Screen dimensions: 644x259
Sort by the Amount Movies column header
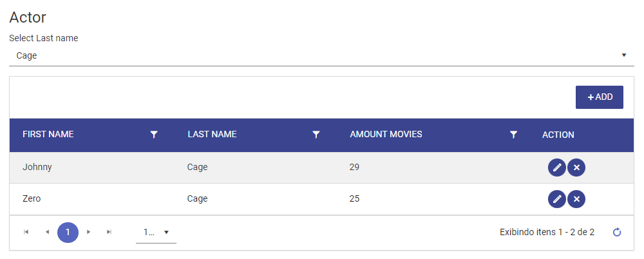tap(386, 135)
